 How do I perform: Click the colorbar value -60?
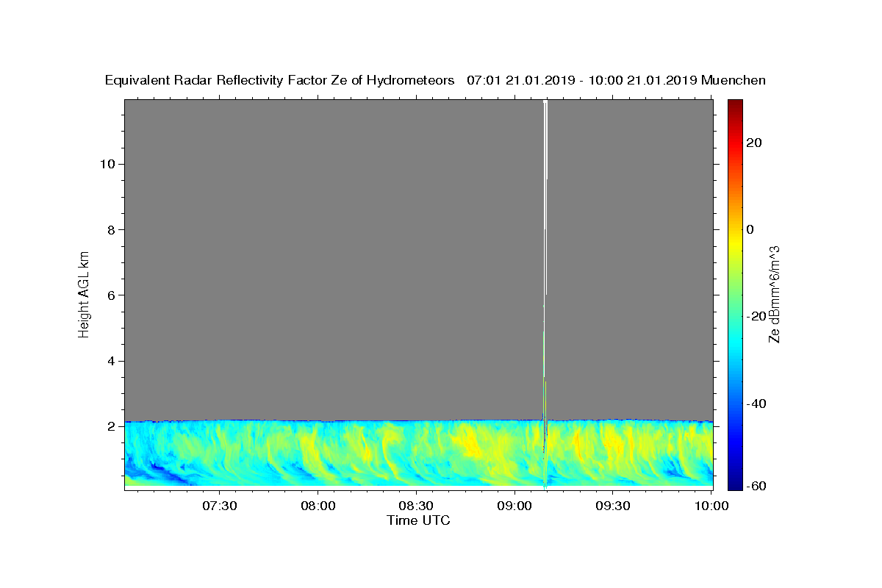tap(755, 486)
